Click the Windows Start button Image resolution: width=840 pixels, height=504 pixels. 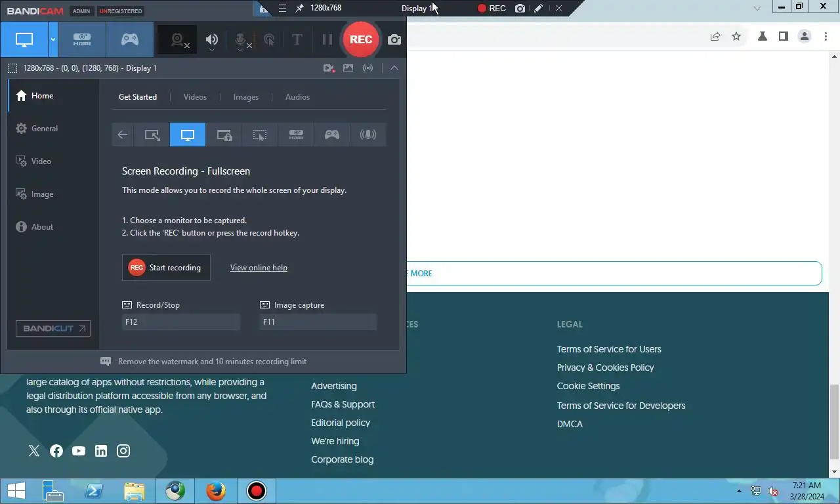[16, 491]
